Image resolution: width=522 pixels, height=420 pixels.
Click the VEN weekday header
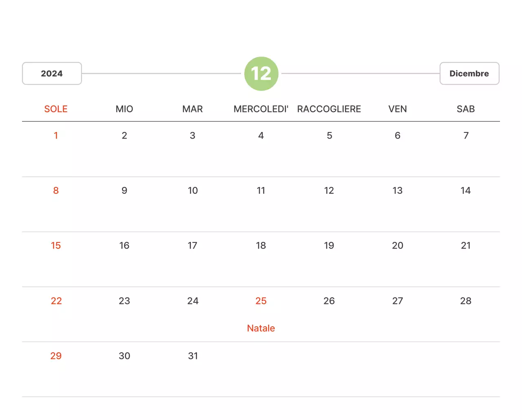[x=397, y=109]
